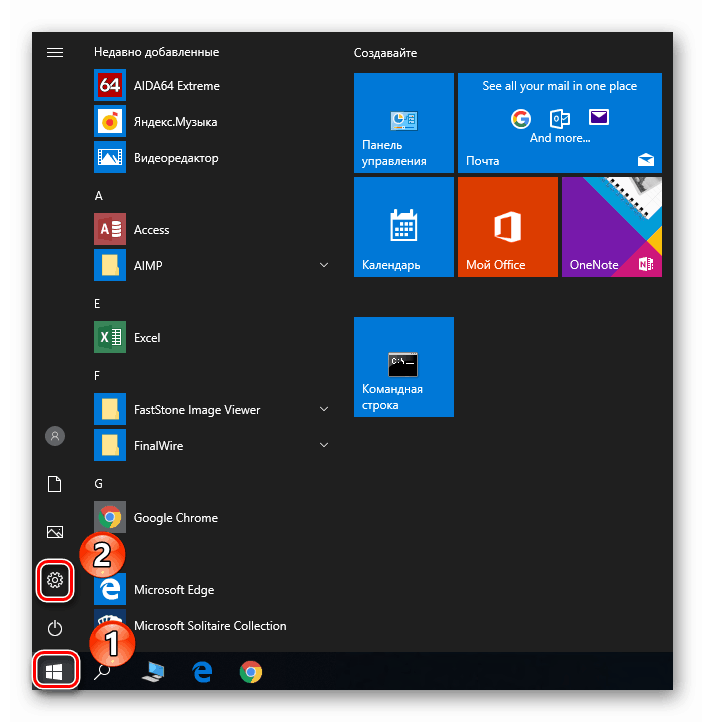Open the Календарь tile
Image resolution: width=705 pixels, height=722 pixels.
pyautogui.click(x=404, y=227)
